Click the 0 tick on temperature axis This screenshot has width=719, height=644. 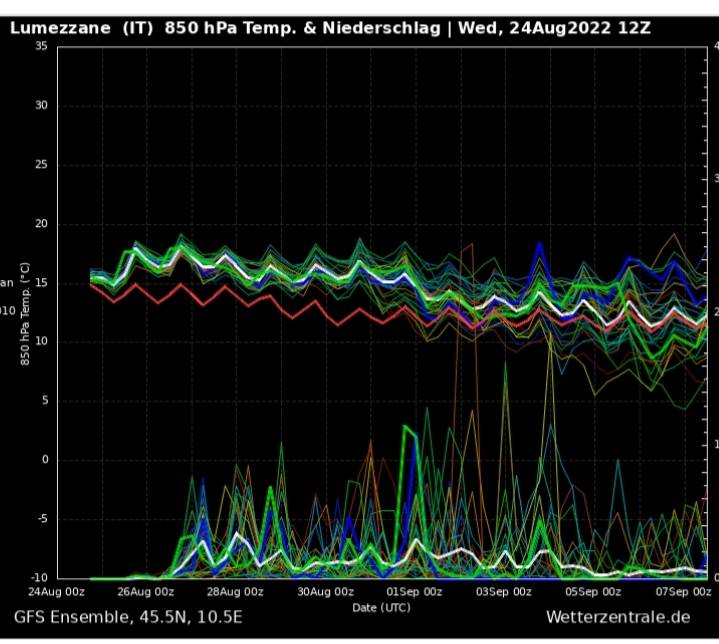pos(44,460)
